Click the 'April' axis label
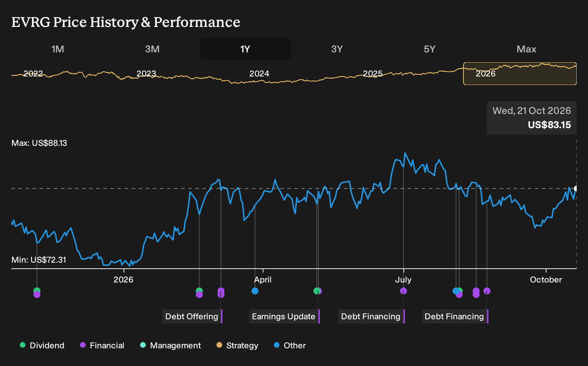The width and height of the screenshot is (588, 366). (x=263, y=280)
